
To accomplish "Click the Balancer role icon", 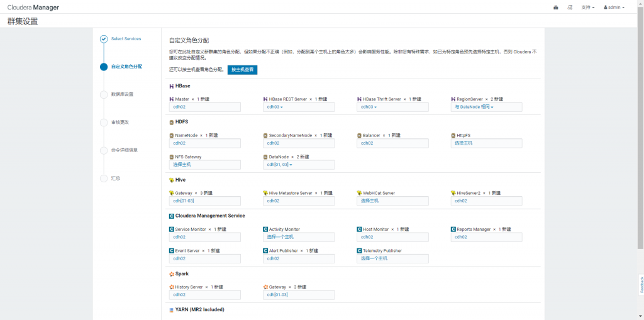I will tap(359, 135).
